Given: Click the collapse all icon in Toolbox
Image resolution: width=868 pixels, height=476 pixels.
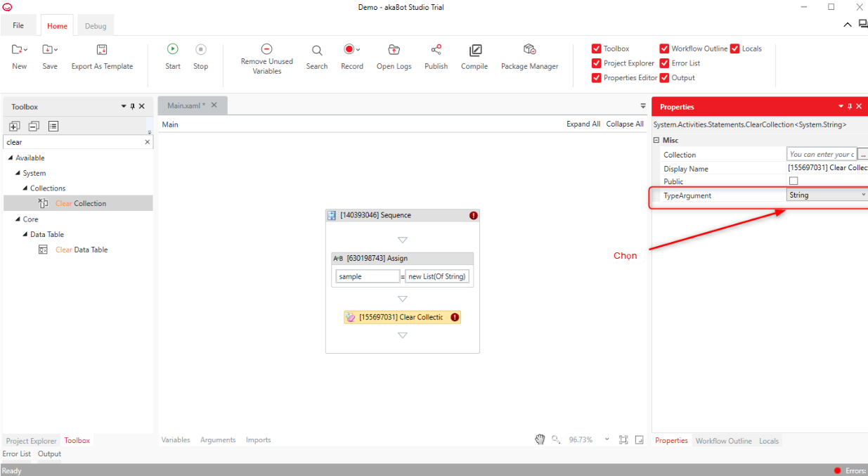Looking at the screenshot, I should (x=34, y=127).
